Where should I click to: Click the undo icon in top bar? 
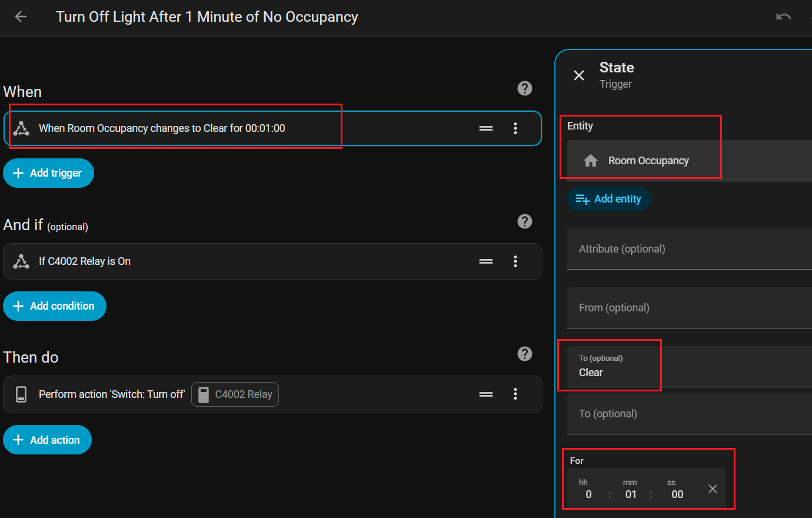(783, 17)
